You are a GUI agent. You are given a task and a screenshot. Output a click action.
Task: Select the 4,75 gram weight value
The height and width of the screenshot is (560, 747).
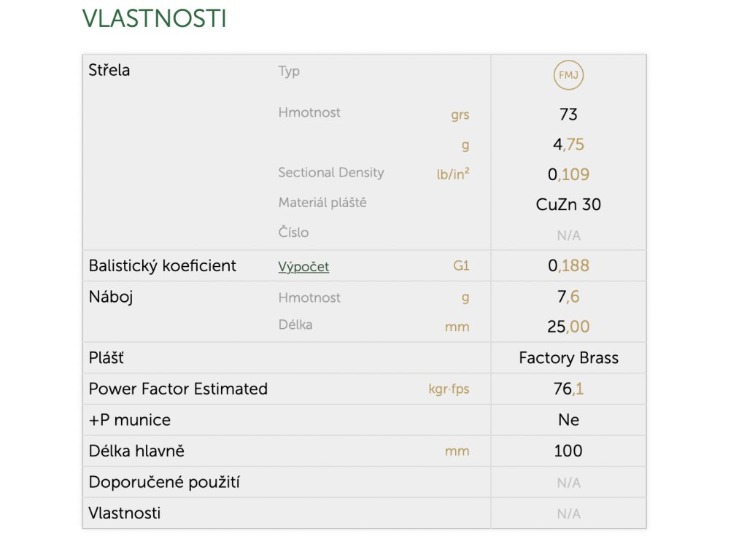coord(568,144)
